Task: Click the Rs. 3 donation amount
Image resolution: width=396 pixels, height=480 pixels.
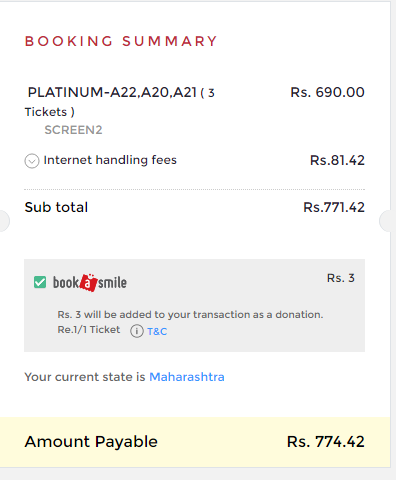Action: 341,278
